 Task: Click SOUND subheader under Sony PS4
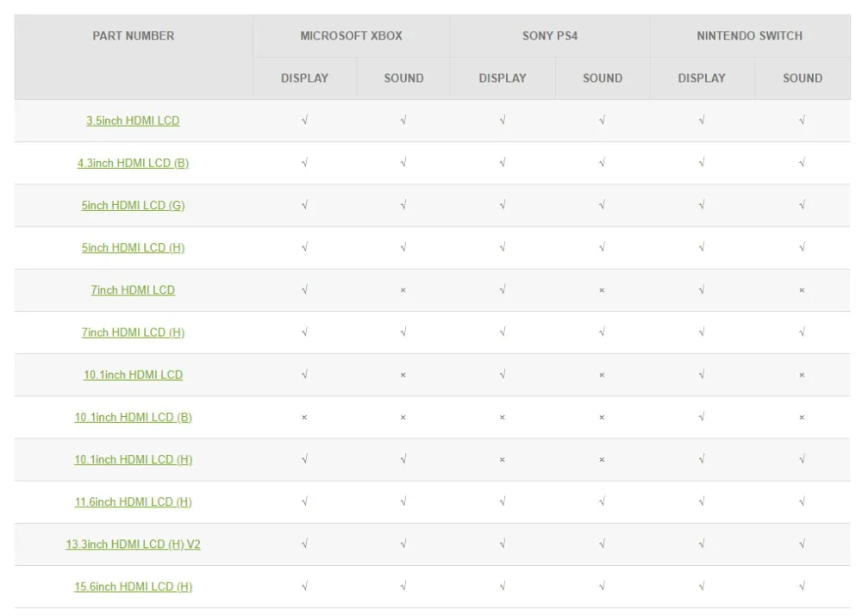click(x=603, y=78)
